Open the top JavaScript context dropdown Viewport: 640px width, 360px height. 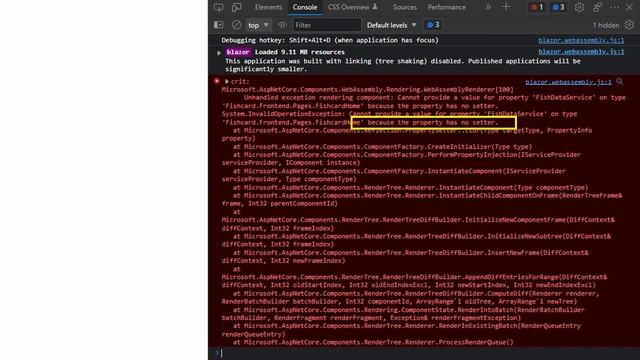(x=258, y=25)
